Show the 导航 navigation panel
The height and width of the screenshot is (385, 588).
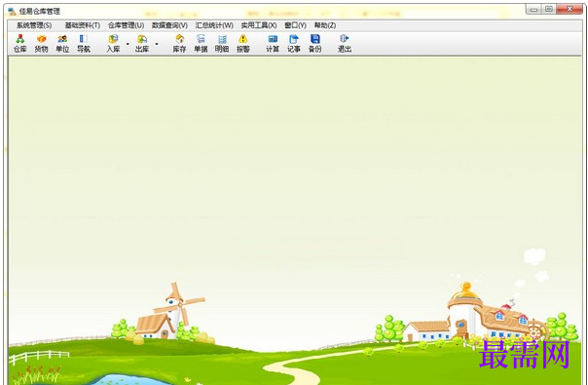click(84, 43)
